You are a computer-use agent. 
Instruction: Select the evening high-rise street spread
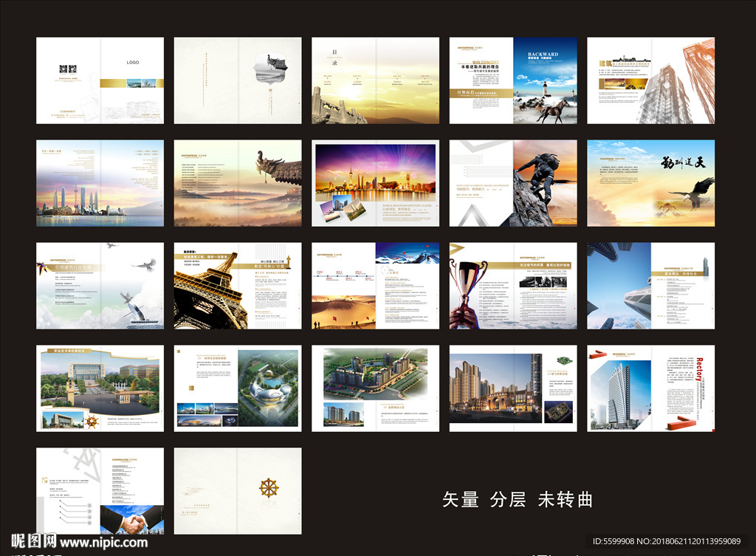(x=513, y=388)
